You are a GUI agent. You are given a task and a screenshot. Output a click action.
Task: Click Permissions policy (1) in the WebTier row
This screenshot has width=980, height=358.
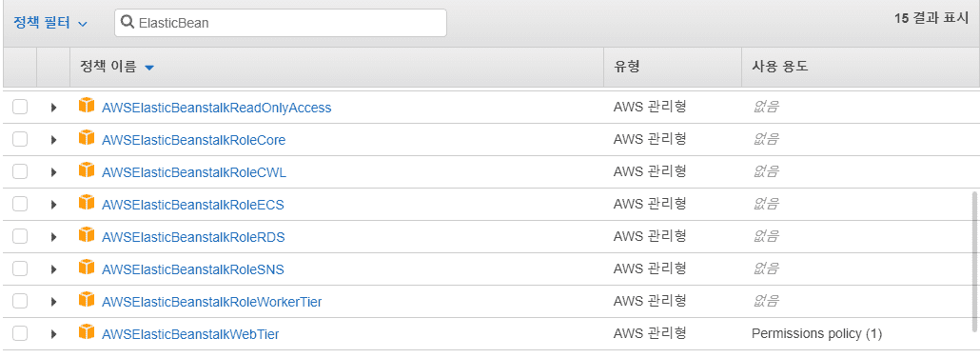[x=817, y=334]
